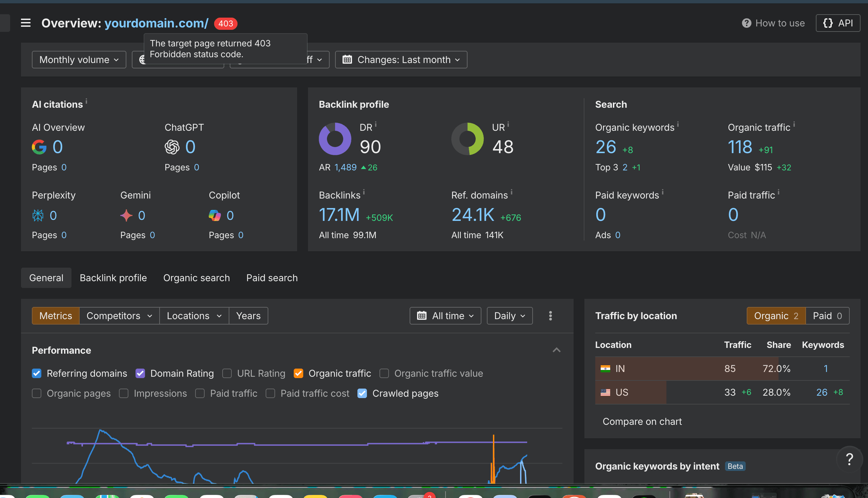868x498 pixels.
Task: Uncheck the Referring domains checkbox
Action: 37,373
